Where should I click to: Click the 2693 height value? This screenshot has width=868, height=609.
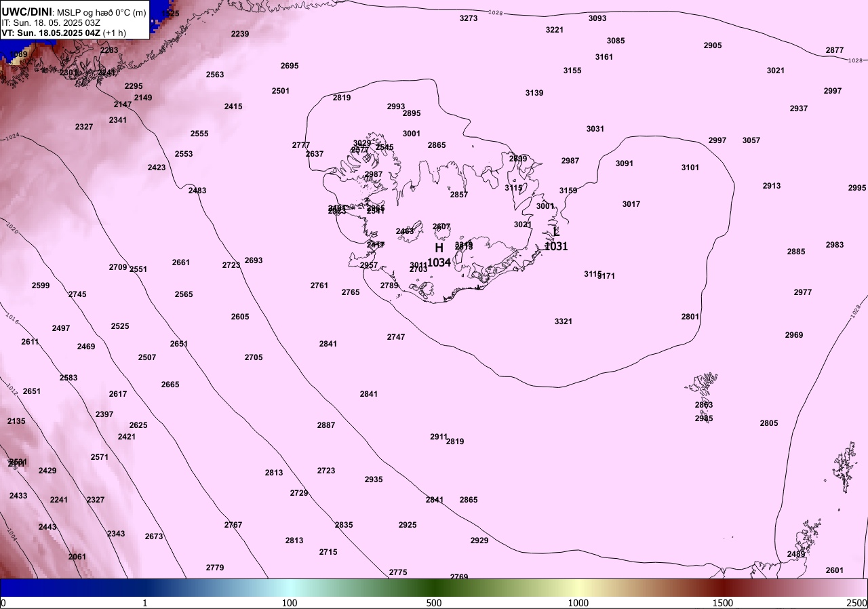click(x=254, y=260)
